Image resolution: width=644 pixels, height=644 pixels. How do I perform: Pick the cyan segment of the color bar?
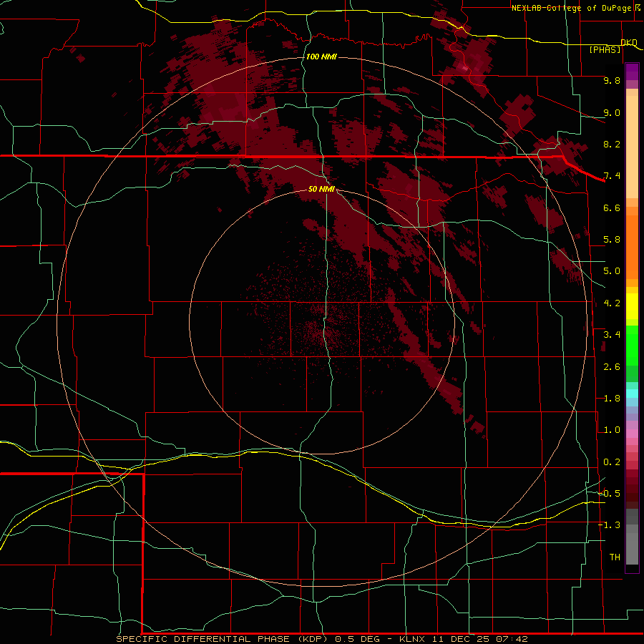pos(632,394)
